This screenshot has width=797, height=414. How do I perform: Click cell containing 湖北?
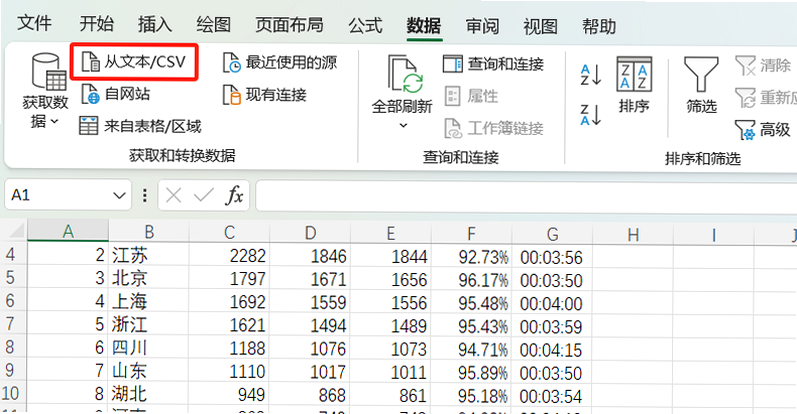pos(148,394)
